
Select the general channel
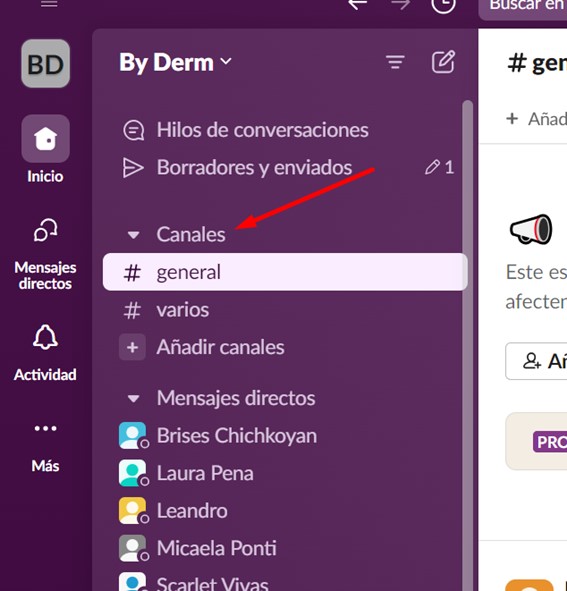tap(285, 272)
